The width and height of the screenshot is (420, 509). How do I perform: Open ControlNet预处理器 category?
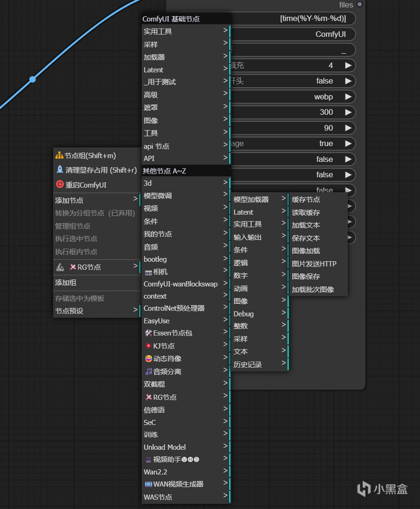tap(186, 308)
